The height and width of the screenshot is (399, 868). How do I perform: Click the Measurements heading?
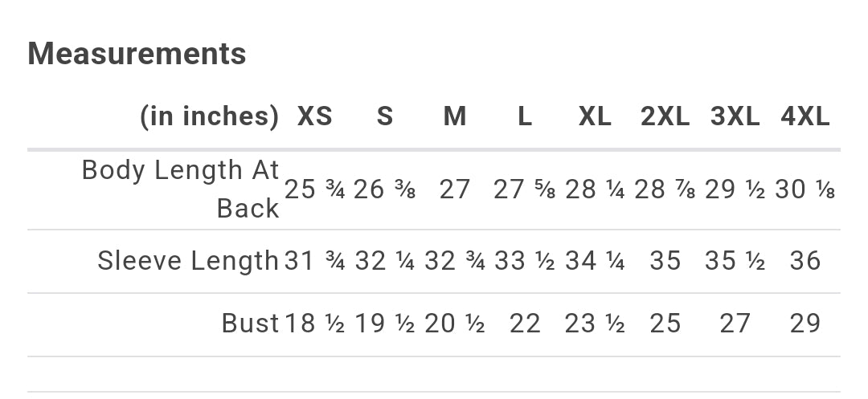click(x=137, y=54)
